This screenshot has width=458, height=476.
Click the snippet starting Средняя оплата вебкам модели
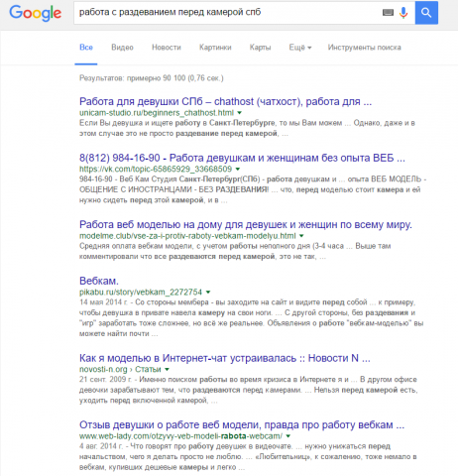tap(235, 251)
